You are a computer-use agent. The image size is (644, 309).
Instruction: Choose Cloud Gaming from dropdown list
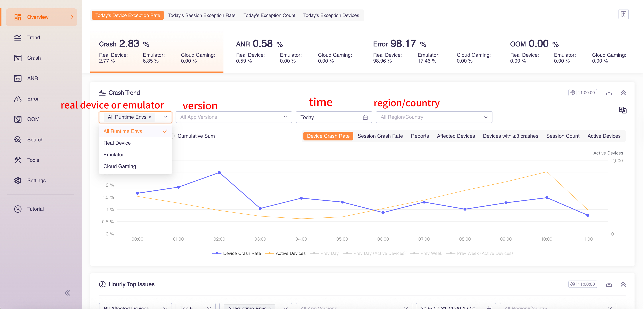click(x=135, y=167)
